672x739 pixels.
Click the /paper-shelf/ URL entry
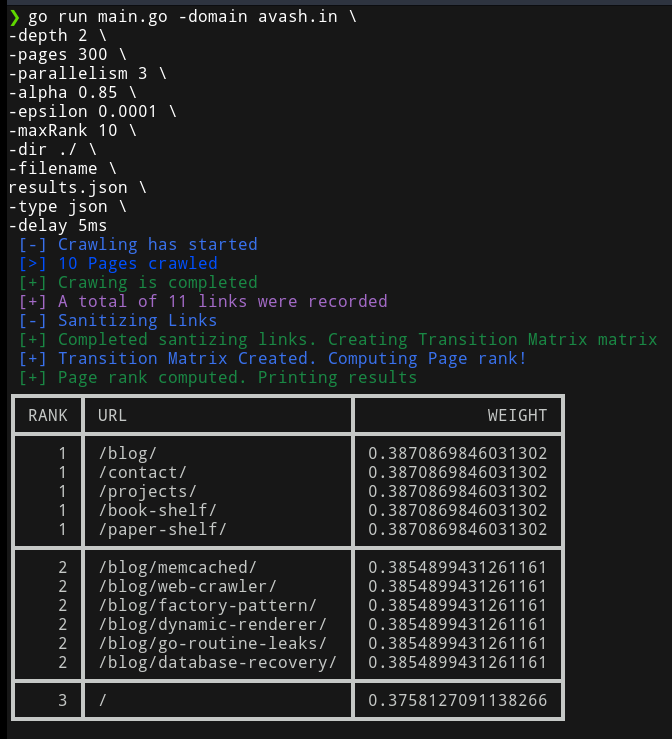163,529
